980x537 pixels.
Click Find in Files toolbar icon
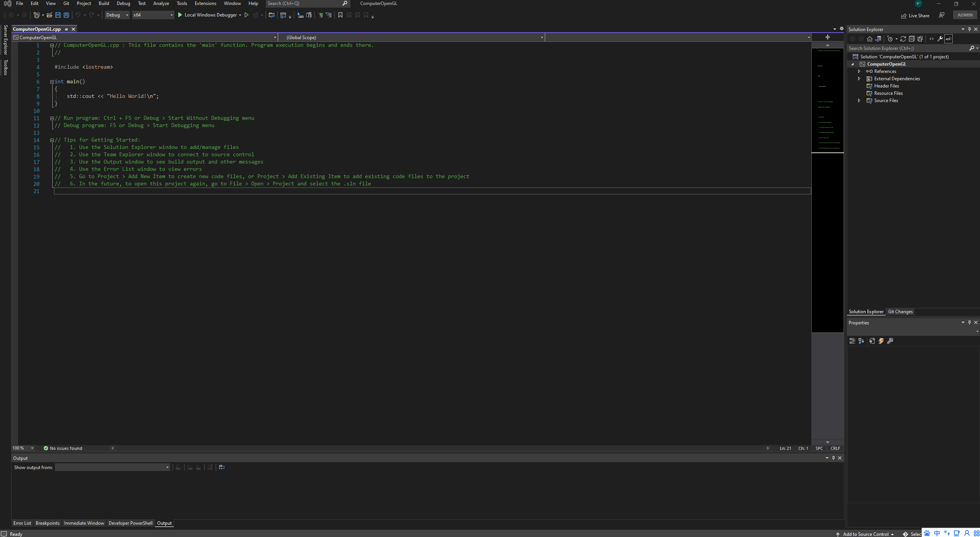[272, 15]
